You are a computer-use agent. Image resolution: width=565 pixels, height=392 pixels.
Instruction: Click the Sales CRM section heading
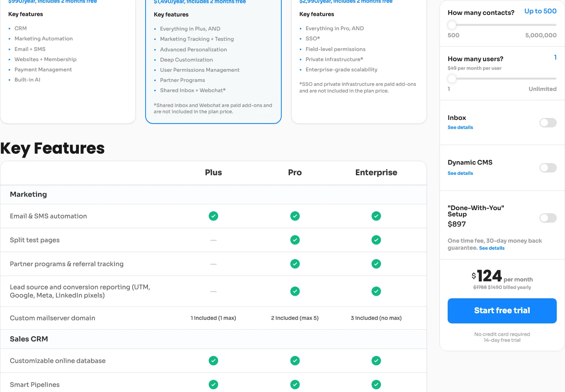(x=29, y=339)
